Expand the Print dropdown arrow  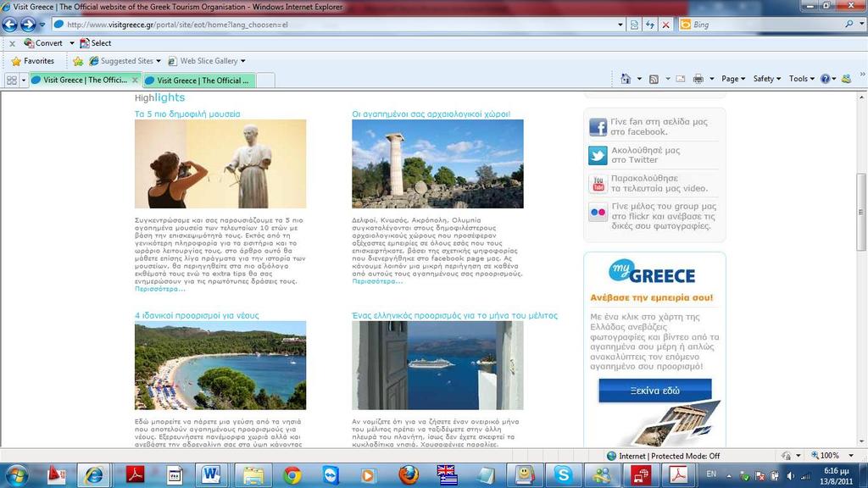(712, 79)
